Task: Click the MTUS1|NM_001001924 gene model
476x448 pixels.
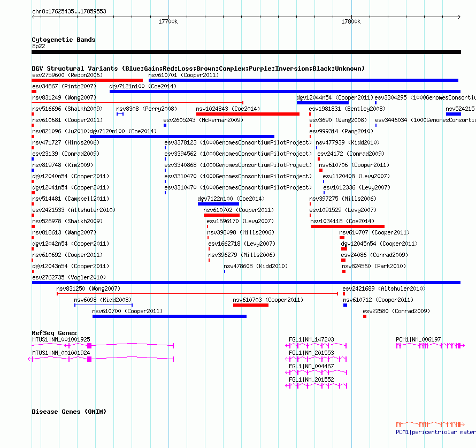Action: [x=101, y=359]
